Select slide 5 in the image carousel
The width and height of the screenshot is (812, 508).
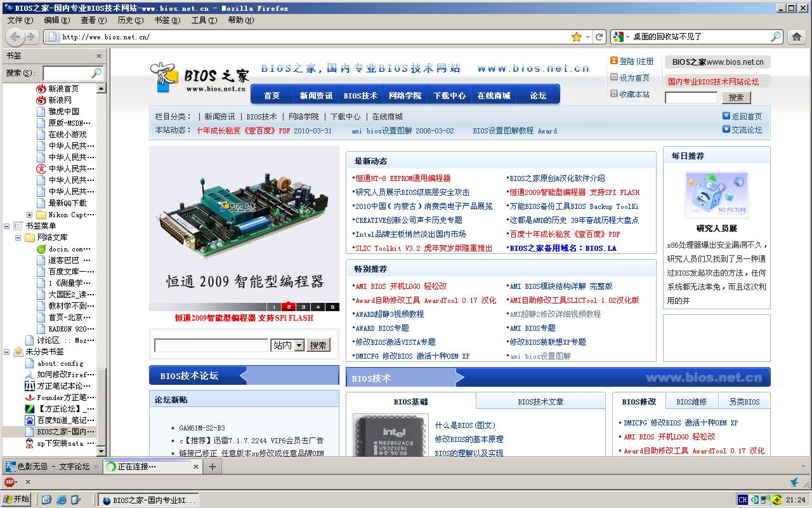(x=332, y=307)
